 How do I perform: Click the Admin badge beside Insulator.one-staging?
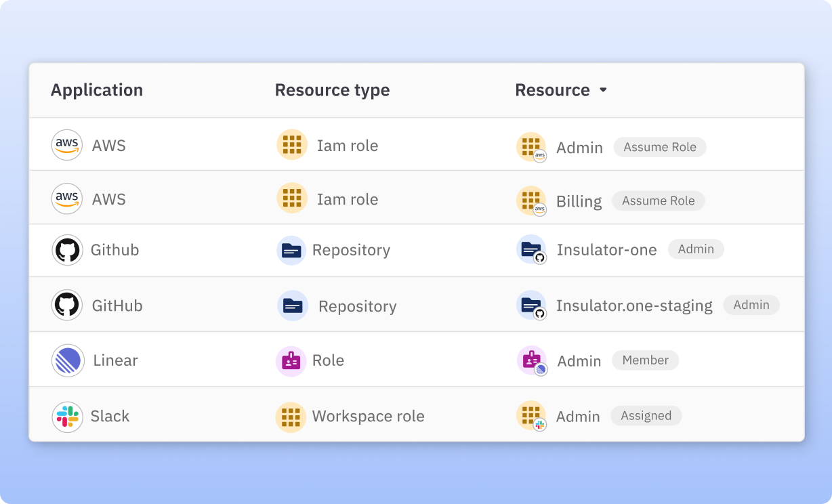[751, 305]
